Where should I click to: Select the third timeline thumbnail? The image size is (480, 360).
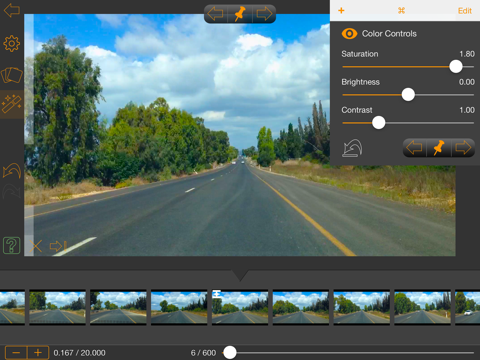tap(118, 307)
